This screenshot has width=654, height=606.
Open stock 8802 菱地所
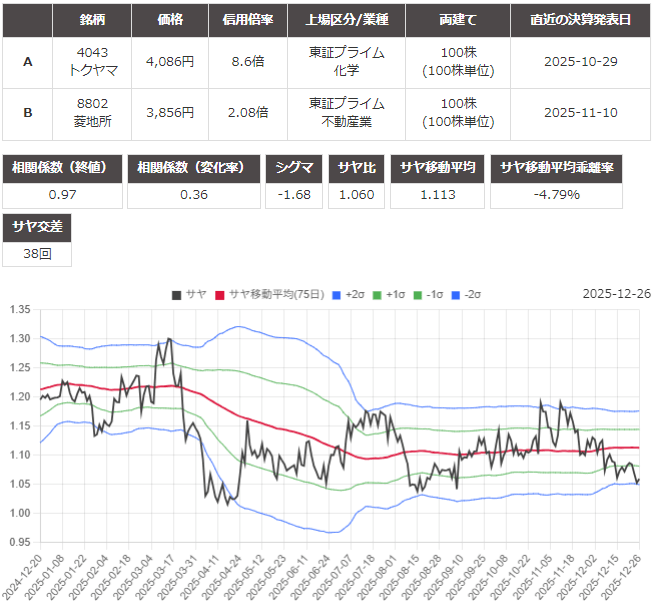pyautogui.click(x=92, y=113)
